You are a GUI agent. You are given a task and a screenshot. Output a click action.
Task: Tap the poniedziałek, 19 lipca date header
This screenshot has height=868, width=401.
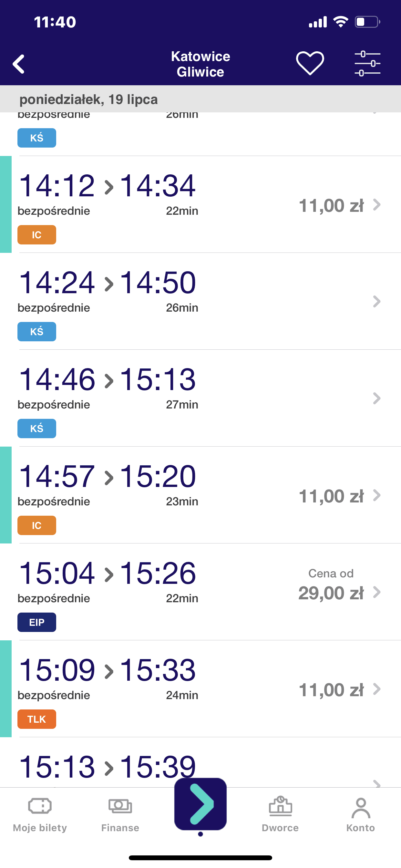(x=88, y=99)
